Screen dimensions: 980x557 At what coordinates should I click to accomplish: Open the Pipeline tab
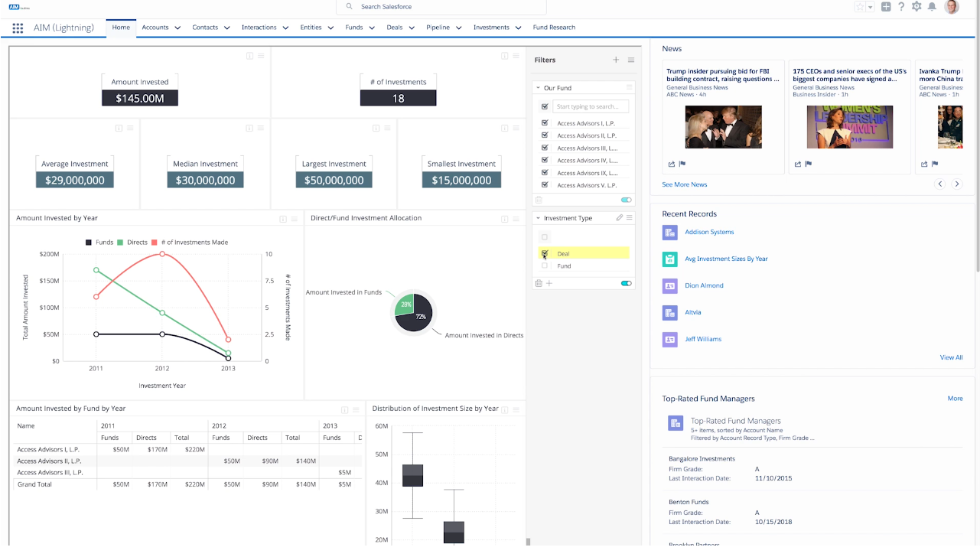coord(438,28)
